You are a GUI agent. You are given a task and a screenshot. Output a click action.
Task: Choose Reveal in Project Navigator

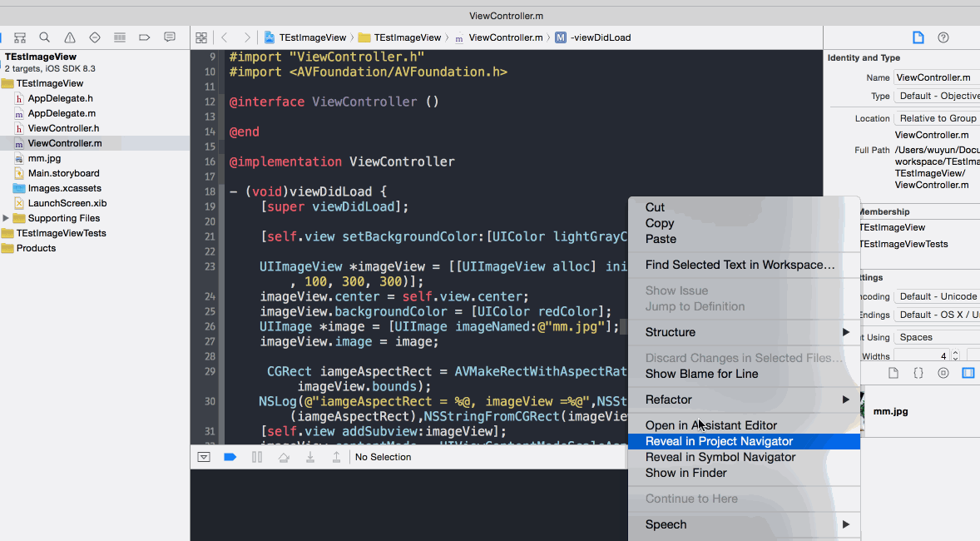[719, 441]
